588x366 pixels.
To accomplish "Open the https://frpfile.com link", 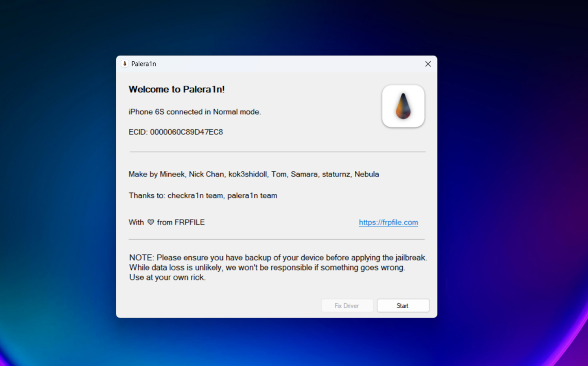I will pyautogui.click(x=388, y=223).
